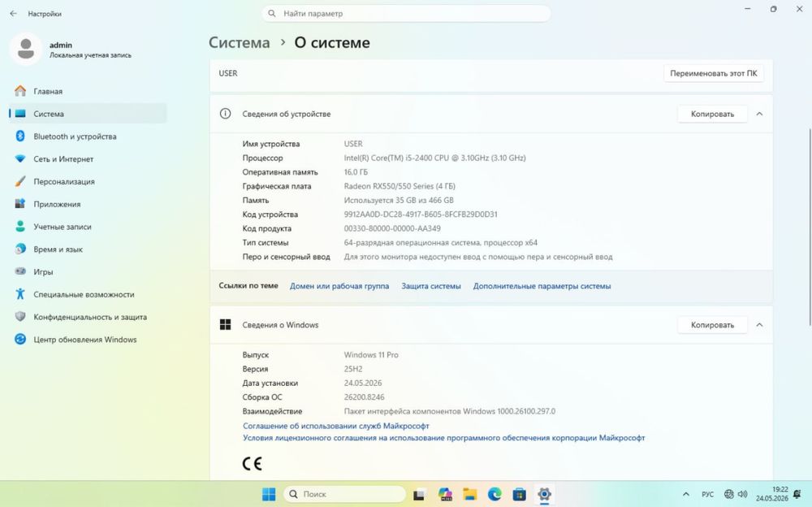Open Bluetooth и устройства settings

[x=88, y=136]
